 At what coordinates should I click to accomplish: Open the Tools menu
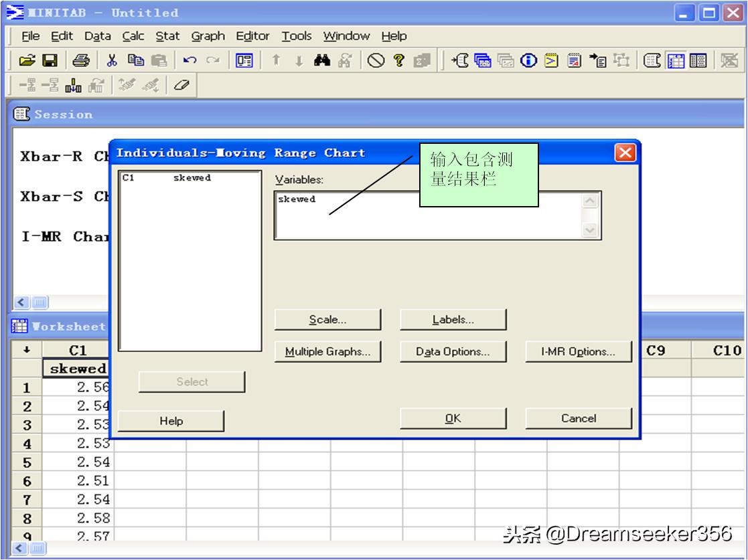pyautogui.click(x=296, y=36)
